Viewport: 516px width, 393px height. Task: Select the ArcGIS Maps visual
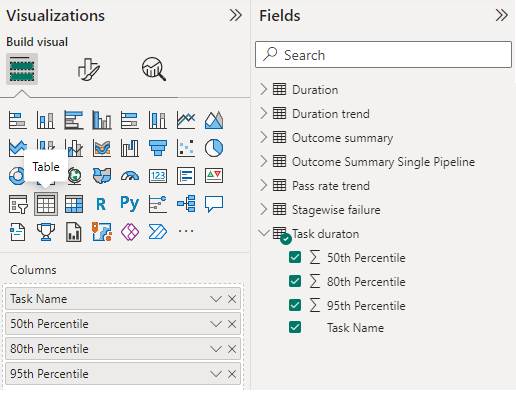click(102, 232)
